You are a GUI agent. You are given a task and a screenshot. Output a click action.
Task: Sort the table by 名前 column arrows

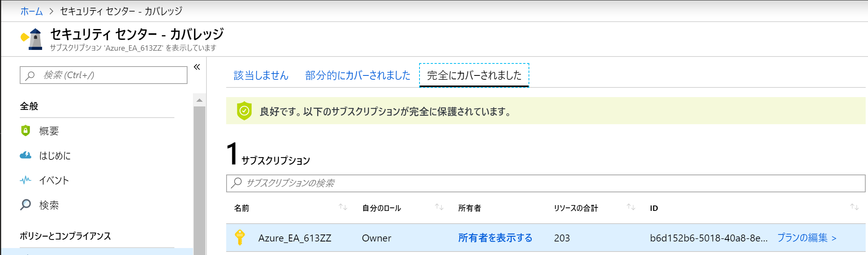tap(343, 207)
